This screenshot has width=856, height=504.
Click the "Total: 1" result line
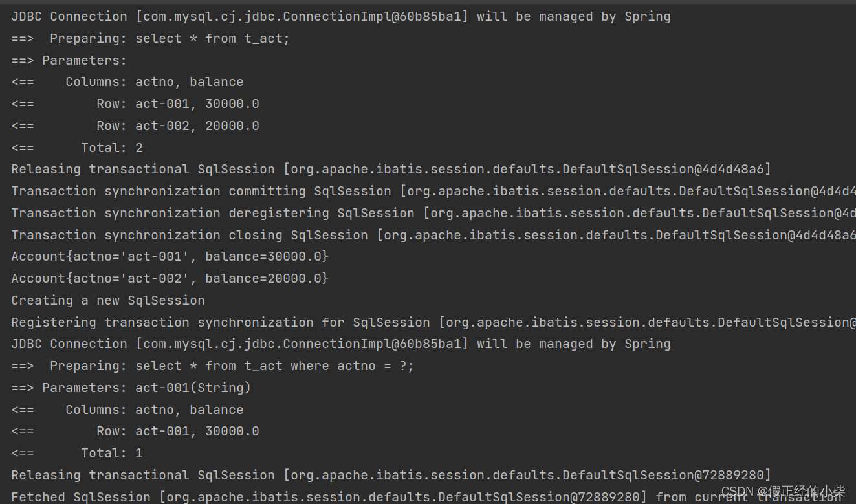[77, 454]
